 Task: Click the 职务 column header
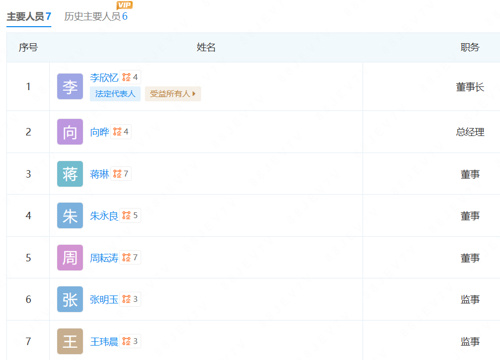[x=470, y=47]
